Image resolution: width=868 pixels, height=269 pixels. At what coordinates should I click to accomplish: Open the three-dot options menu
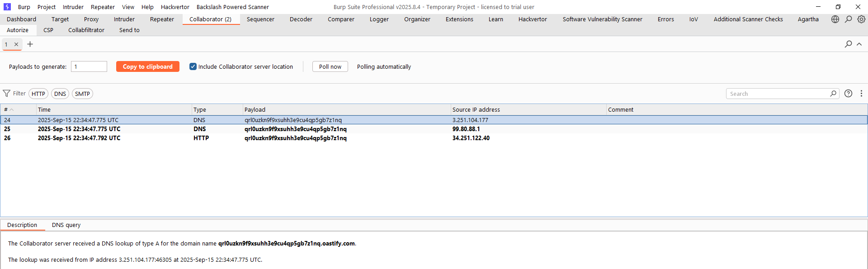[861, 94]
